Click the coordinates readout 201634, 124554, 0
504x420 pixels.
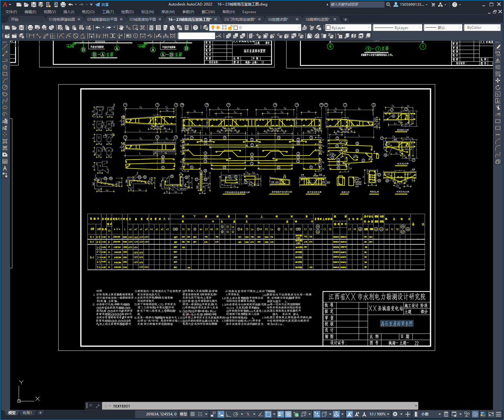161,414
